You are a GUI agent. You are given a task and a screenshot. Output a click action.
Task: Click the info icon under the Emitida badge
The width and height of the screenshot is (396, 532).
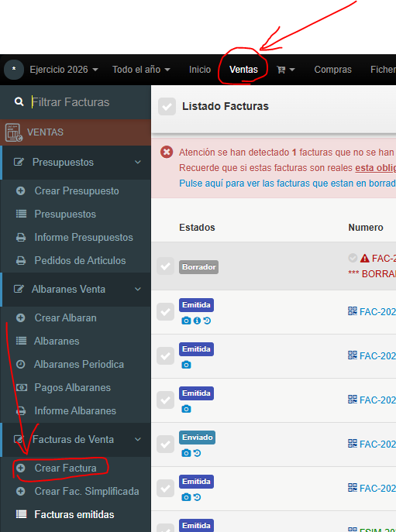[197, 321]
